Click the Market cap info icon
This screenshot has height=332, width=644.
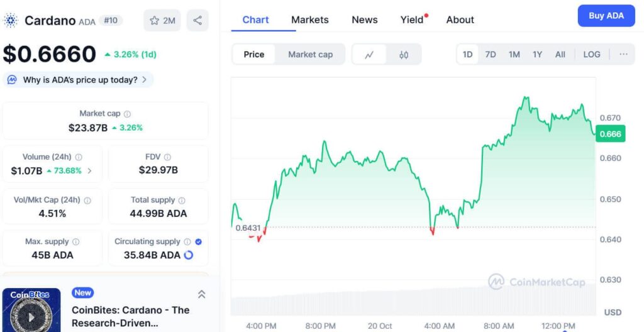point(127,114)
